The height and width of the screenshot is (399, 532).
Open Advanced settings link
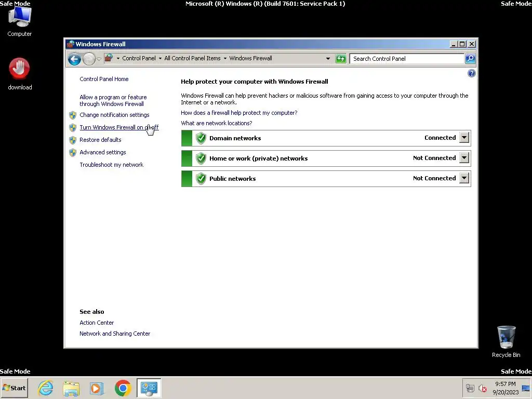click(102, 152)
